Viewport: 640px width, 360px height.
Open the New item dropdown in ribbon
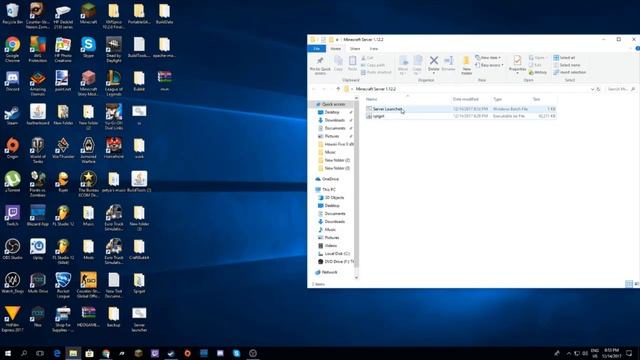coord(488,58)
